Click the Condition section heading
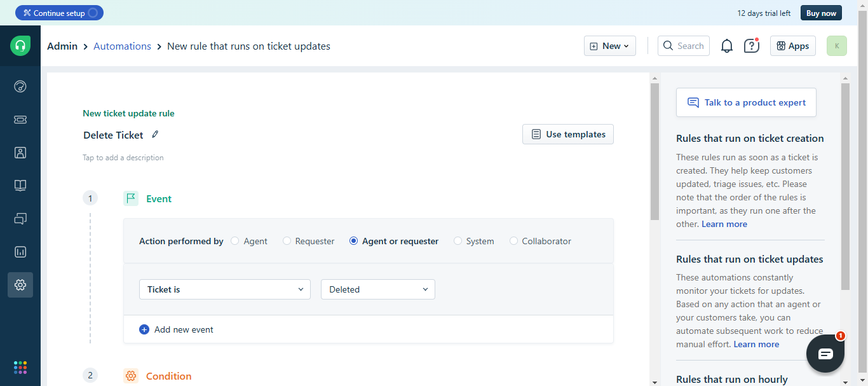This screenshot has width=868, height=386. 168,376
